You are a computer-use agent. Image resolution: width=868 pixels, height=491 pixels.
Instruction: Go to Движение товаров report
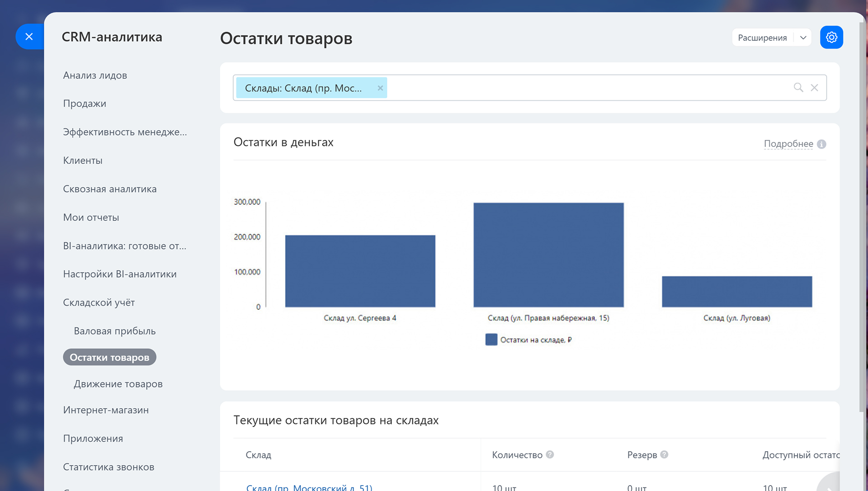click(x=118, y=384)
